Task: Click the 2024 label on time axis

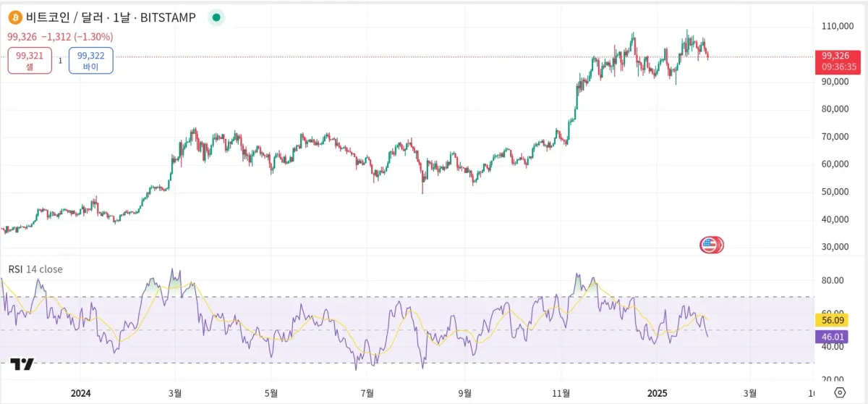Action: (x=80, y=393)
